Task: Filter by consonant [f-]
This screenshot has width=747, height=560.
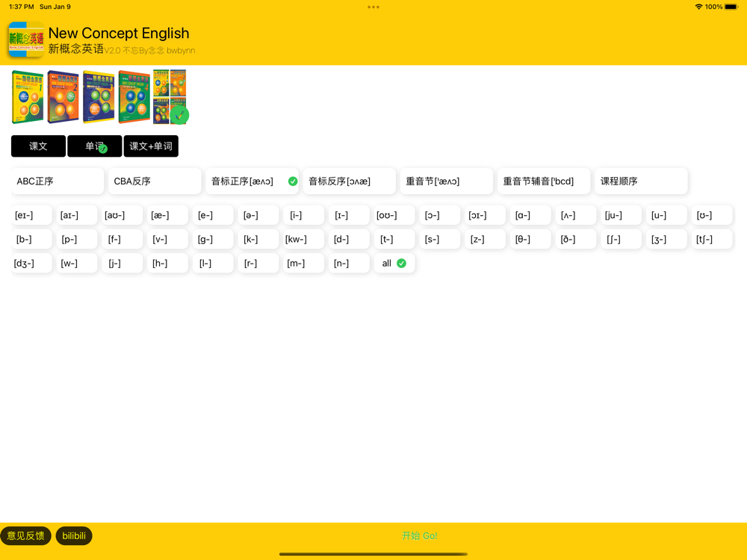Action: (x=122, y=239)
